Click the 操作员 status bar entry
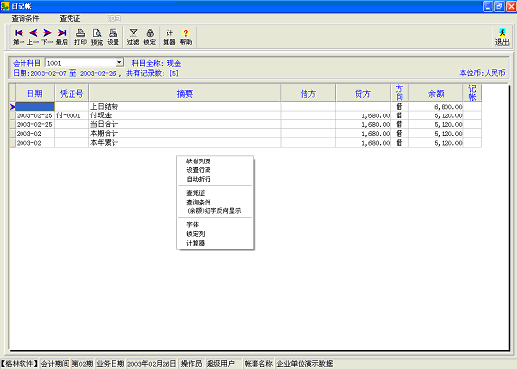 (x=192, y=364)
